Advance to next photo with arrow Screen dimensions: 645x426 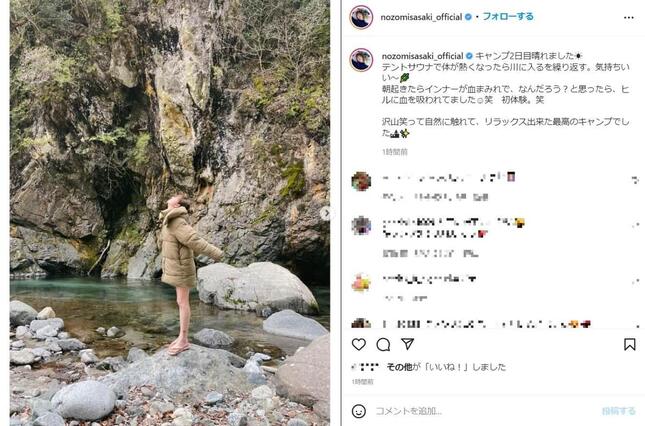[x=325, y=213]
